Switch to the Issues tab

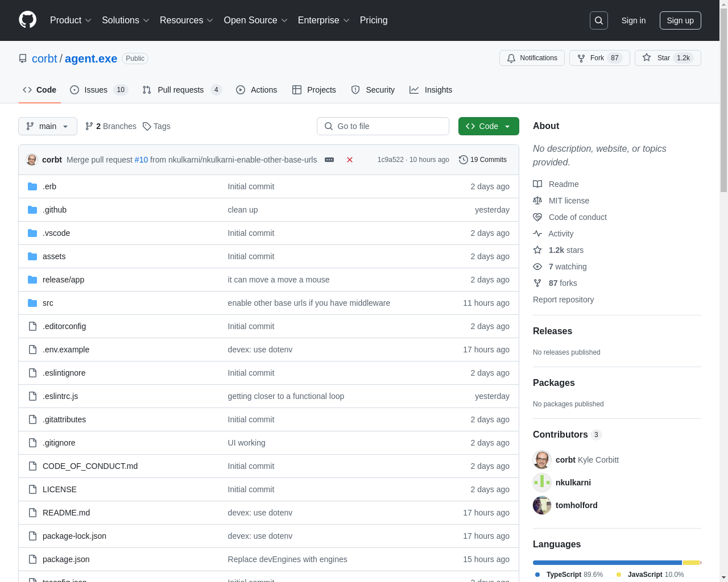click(x=99, y=90)
